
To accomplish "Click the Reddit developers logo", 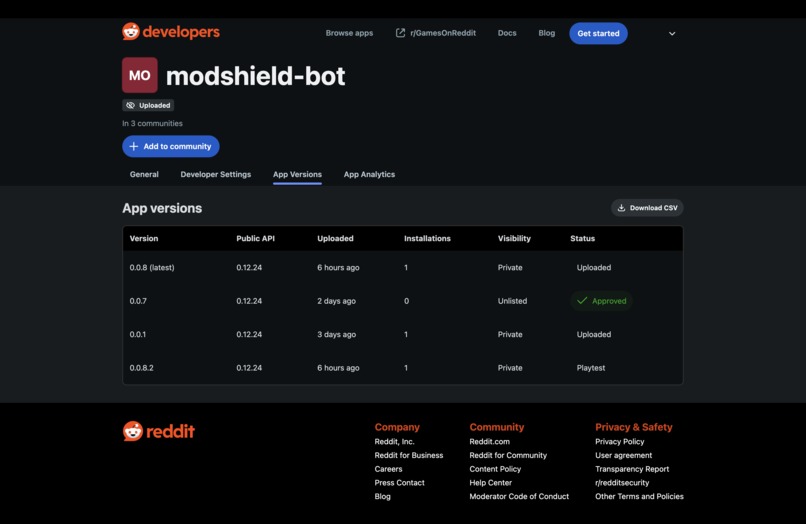I will coord(171,32).
